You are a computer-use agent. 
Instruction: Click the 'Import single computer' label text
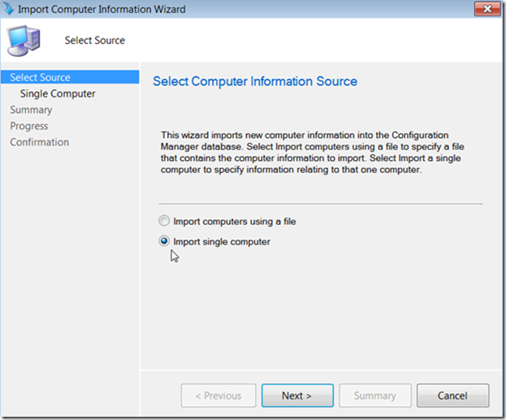pyautogui.click(x=222, y=241)
